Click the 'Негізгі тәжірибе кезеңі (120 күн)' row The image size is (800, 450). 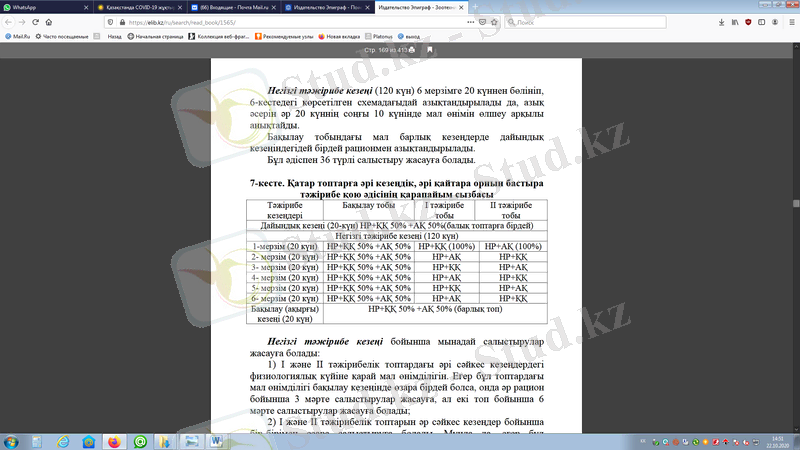pos(397,236)
